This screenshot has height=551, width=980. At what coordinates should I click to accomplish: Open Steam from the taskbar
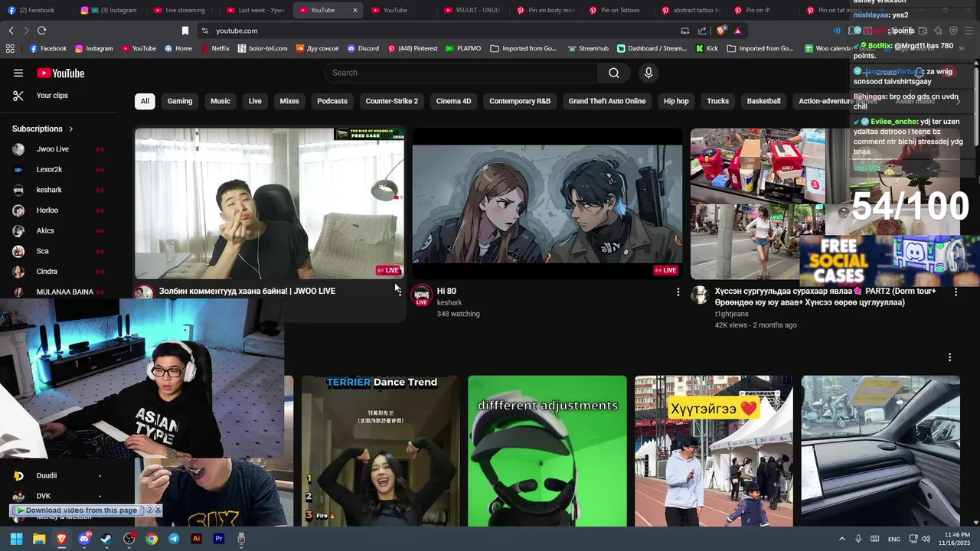(106, 539)
